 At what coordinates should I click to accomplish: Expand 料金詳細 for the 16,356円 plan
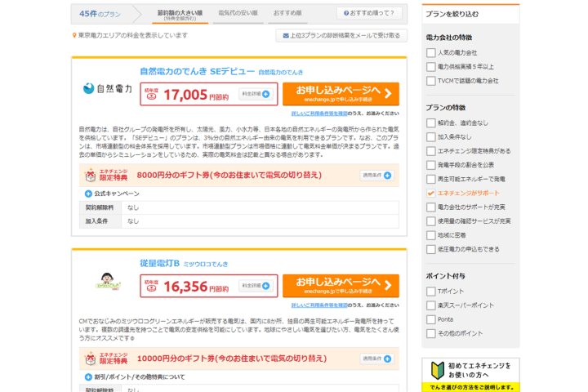coord(256,286)
